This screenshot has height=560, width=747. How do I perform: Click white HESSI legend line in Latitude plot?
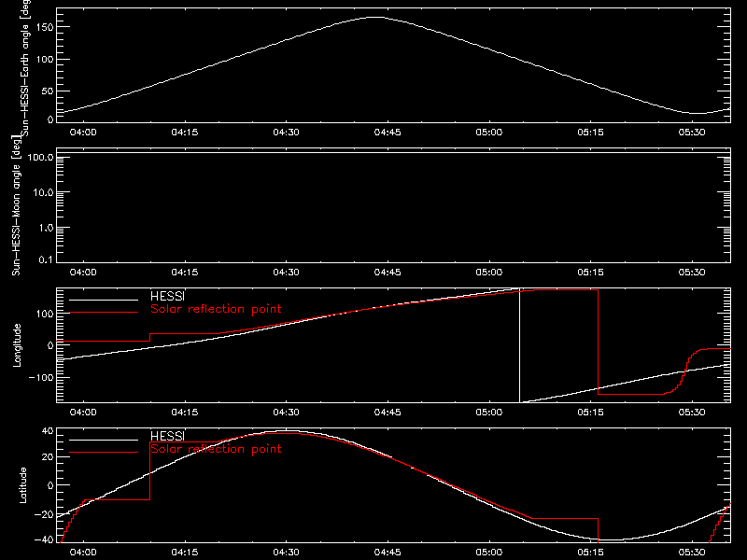click(x=104, y=440)
